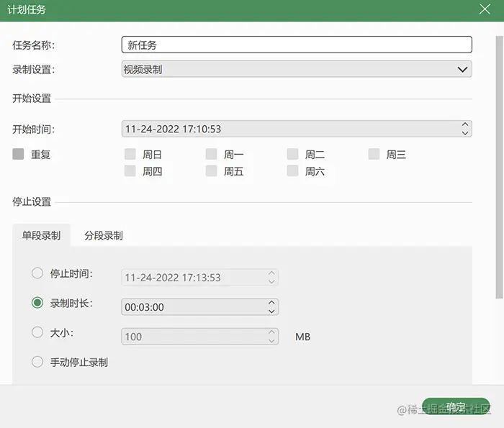This screenshot has width=504, height=428.
Task: Click the green 确定 button
Action: [456, 406]
